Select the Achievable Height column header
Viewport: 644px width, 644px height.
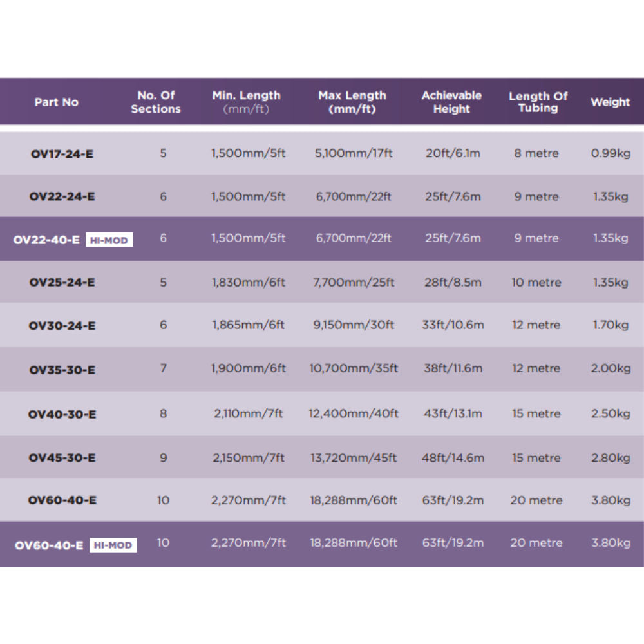coord(451,102)
